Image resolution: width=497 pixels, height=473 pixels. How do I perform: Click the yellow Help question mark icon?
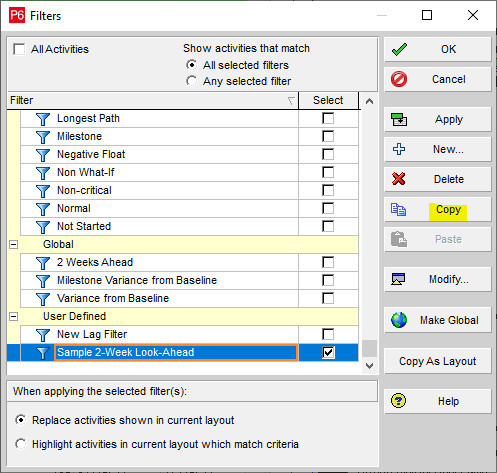[x=399, y=401]
